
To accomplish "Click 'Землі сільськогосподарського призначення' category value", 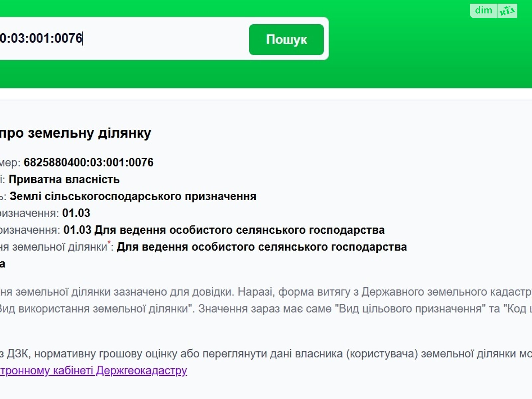I will pyautogui.click(x=133, y=197).
